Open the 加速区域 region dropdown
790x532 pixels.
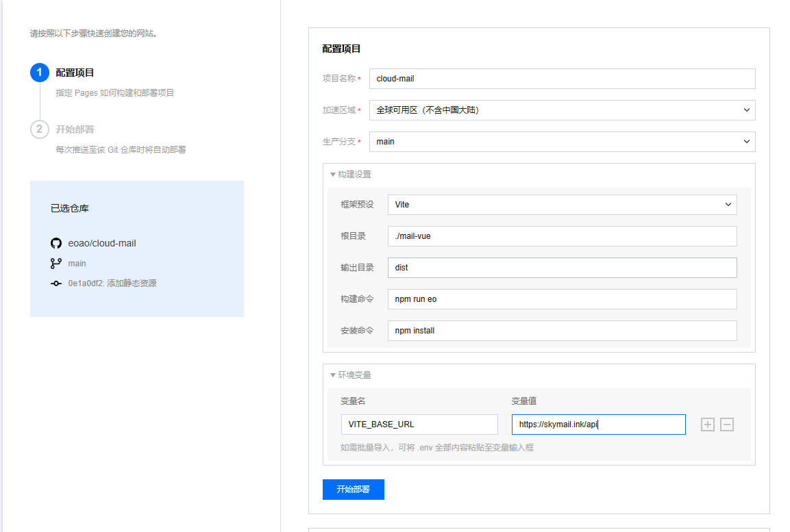click(562, 110)
